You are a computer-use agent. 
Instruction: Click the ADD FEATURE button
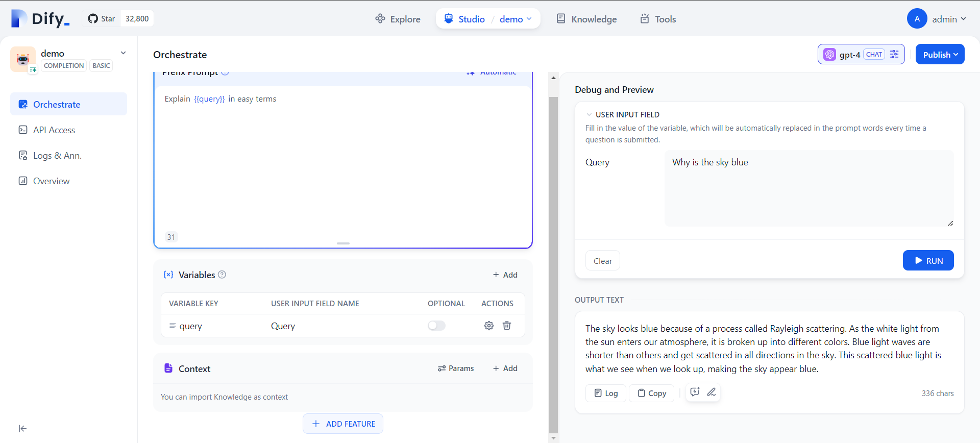coord(343,424)
